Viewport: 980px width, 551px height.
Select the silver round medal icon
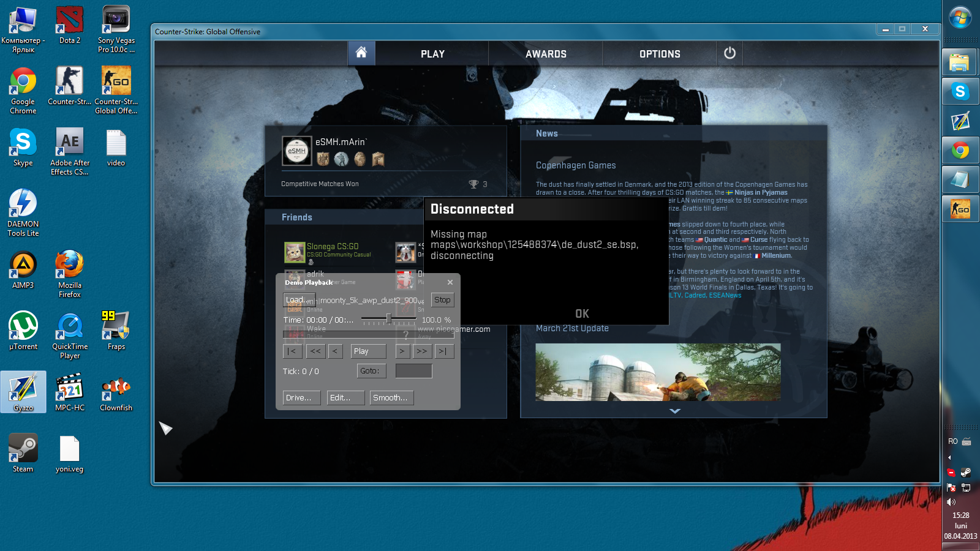click(x=341, y=159)
